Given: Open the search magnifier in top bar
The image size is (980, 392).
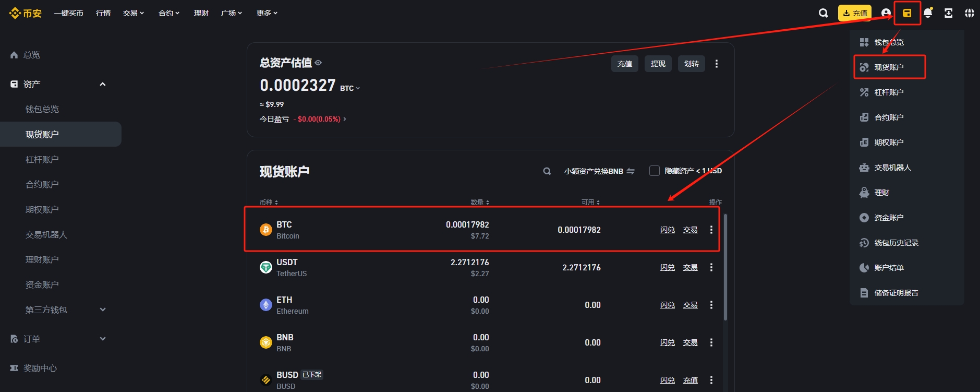Looking at the screenshot, I should [824, 13].
